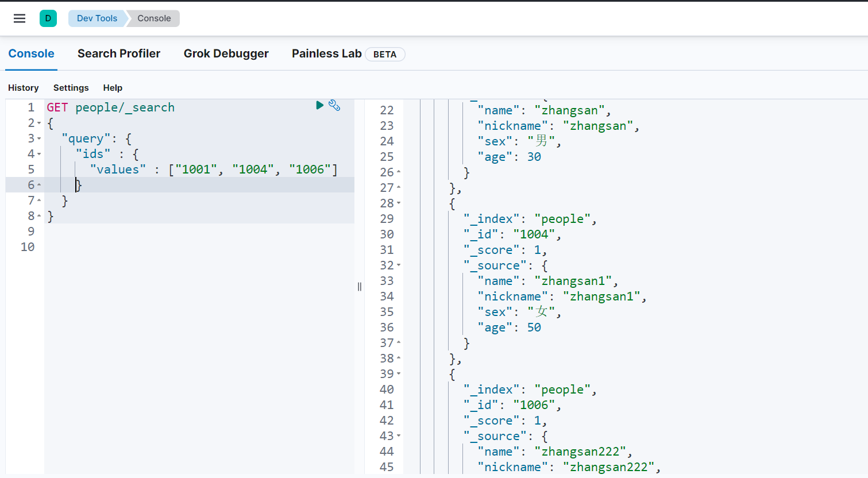Image resolution: width=868 pixels, height=478 pixels.
Task: Fold the _source block at line 32
Action: pyautogui.click(x=399, y=265)
